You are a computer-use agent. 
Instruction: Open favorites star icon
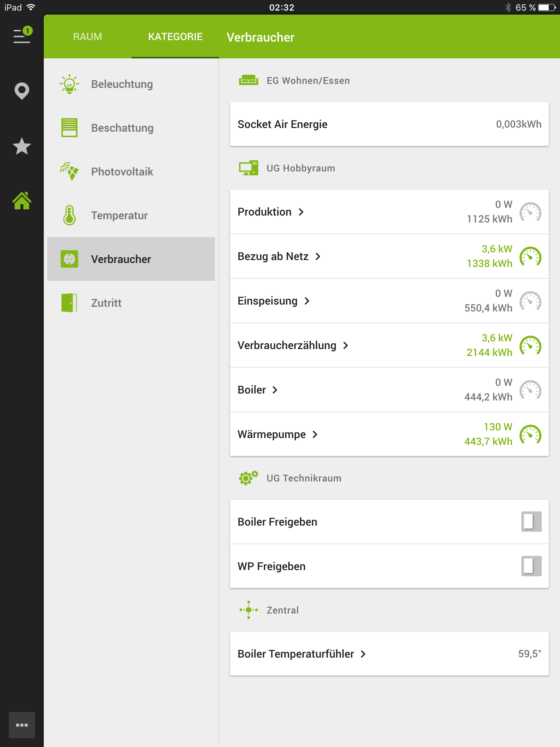pyautogui.click(x=22, y=146)
